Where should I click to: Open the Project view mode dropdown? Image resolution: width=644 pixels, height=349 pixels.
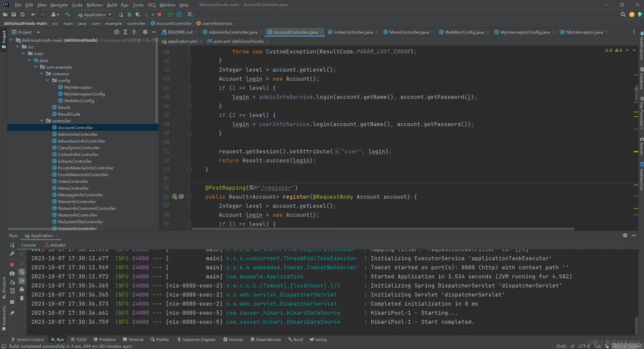click(x=38, y=32)
